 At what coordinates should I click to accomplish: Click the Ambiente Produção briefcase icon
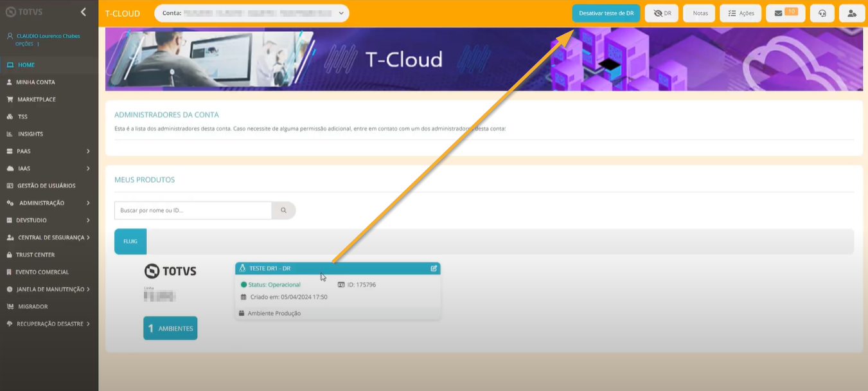242,313
